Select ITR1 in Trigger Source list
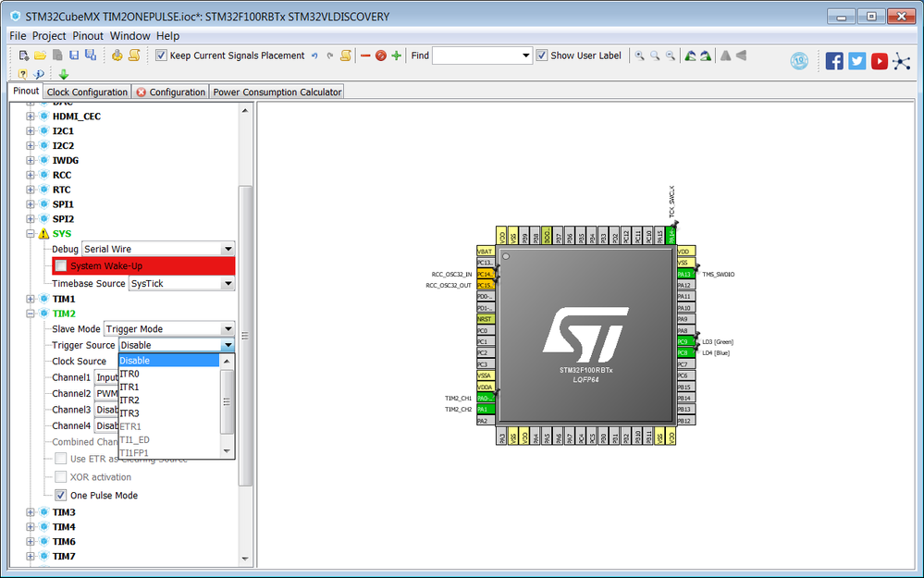924x578 pixels. 169,387
